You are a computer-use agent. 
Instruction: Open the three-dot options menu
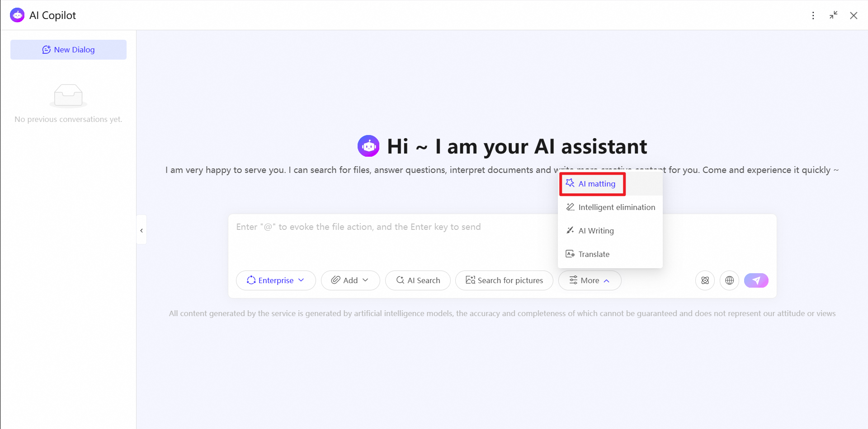(813, 15)
